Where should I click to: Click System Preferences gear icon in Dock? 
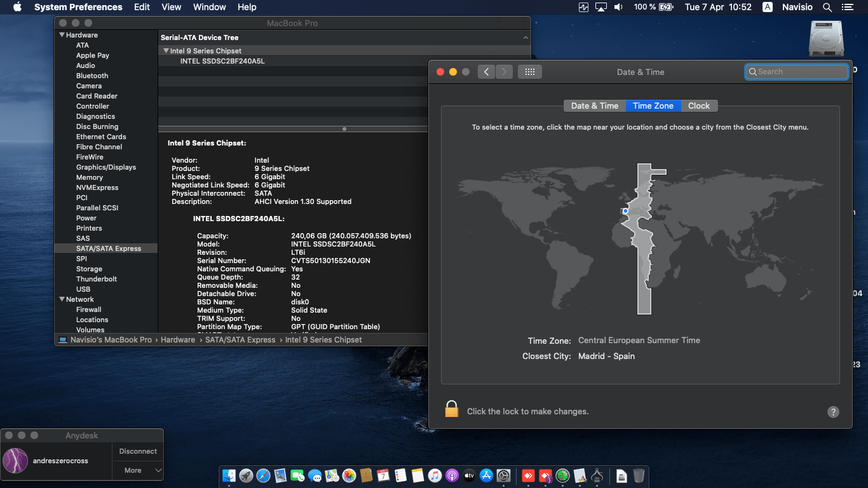point(504,475)
